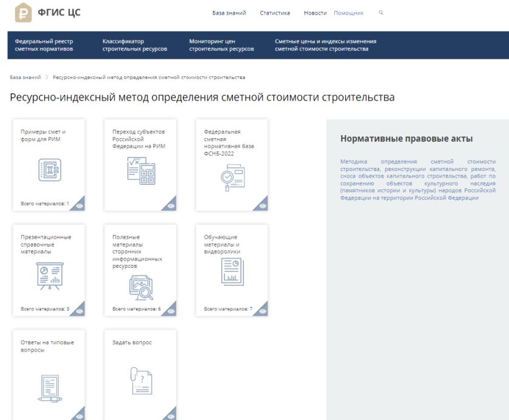The width and height of the screenshot is (509, 420).
Task: Click the question document icon in Задать вопрос
Action: pyautogui.click(x=140, y=381)
